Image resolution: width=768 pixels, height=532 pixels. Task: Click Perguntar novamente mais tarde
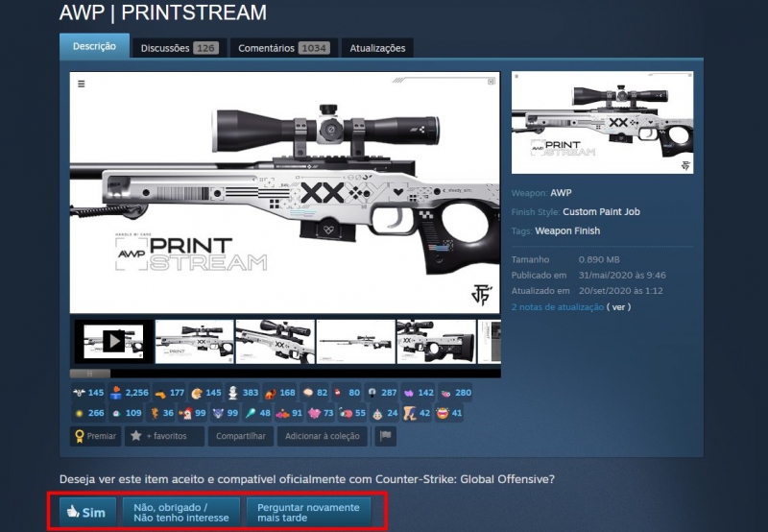click(x=308, y=513)
